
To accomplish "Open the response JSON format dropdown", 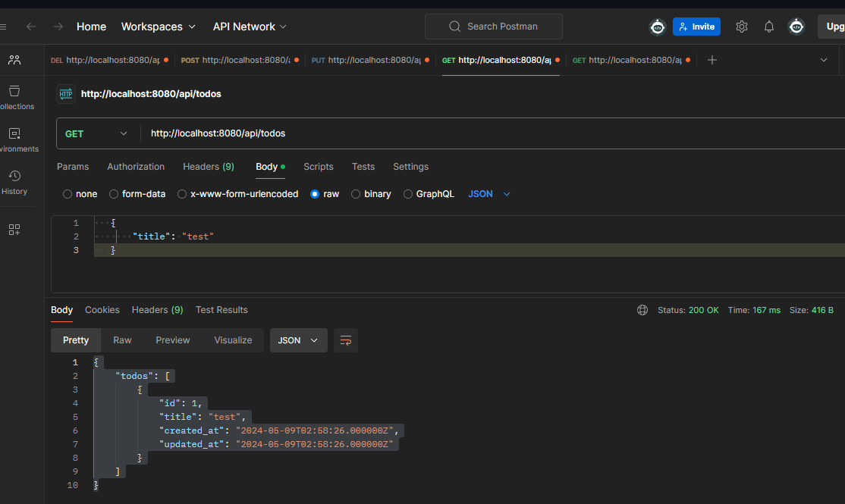I will (x=298, y=340).
